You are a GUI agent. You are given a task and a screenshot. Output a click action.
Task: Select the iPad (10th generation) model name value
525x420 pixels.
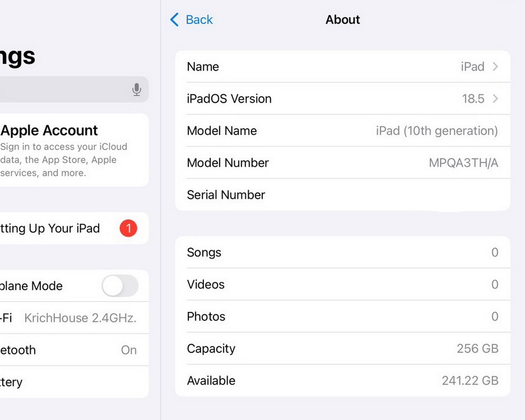pos(437,131)
